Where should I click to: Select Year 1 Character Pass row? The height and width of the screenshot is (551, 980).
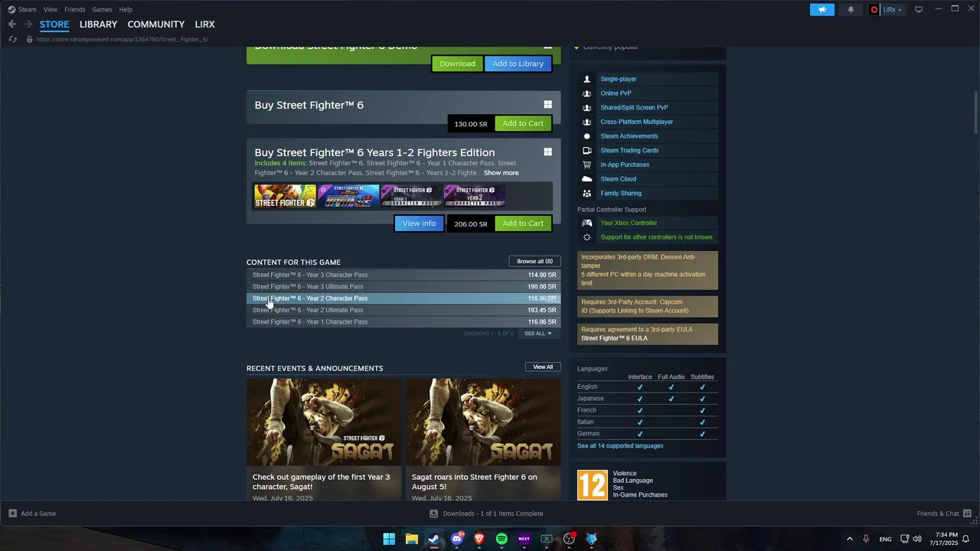tap(403, 321)
